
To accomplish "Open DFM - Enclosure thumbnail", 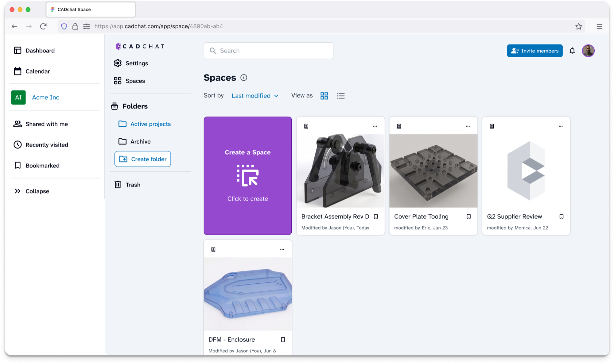I will pos(248,294).
